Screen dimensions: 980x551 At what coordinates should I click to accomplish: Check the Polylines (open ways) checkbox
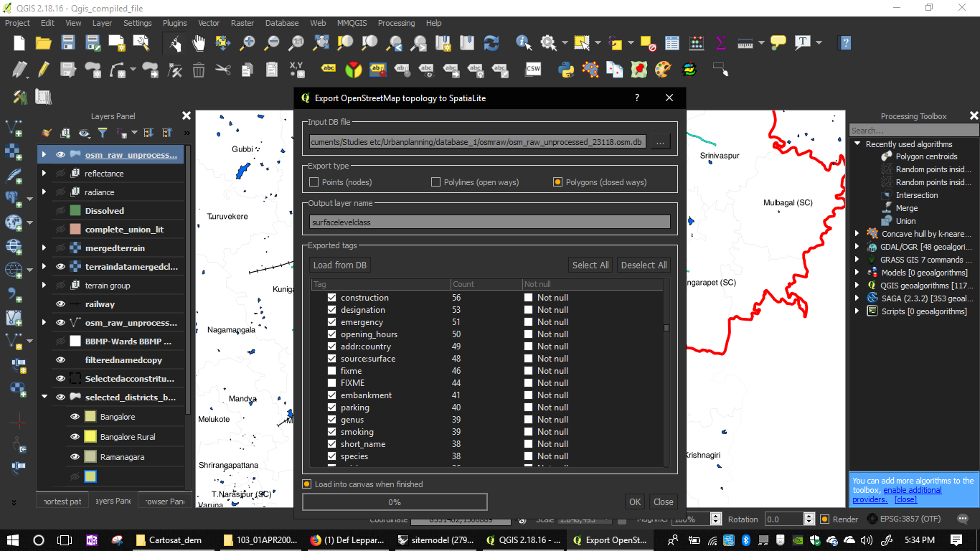pyautogui.click(x=435, y=182)
